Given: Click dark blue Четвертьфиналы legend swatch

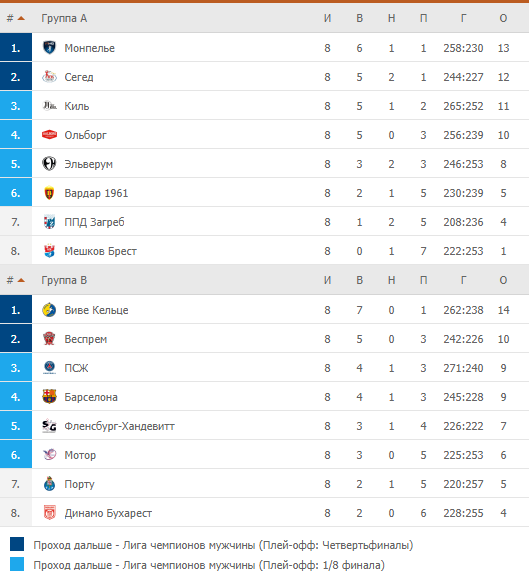Looking at the screenshot, I should pyautogui.click(x=17, y=544).
